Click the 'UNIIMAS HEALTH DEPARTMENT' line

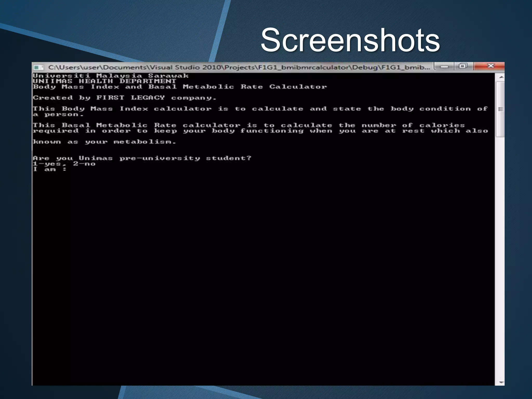(104, 81)
